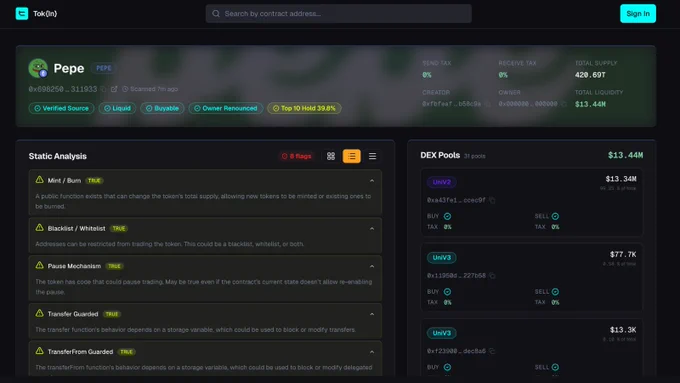Click the DEX Pools heading
Screen dimensions: 680x383
pyautogui.click(x=440, y=155)
